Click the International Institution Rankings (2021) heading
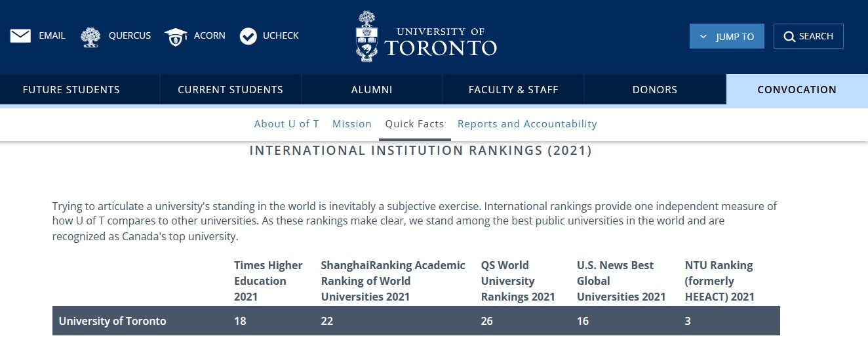Viewport: 868px width, 338px height. tap(421, 151)
